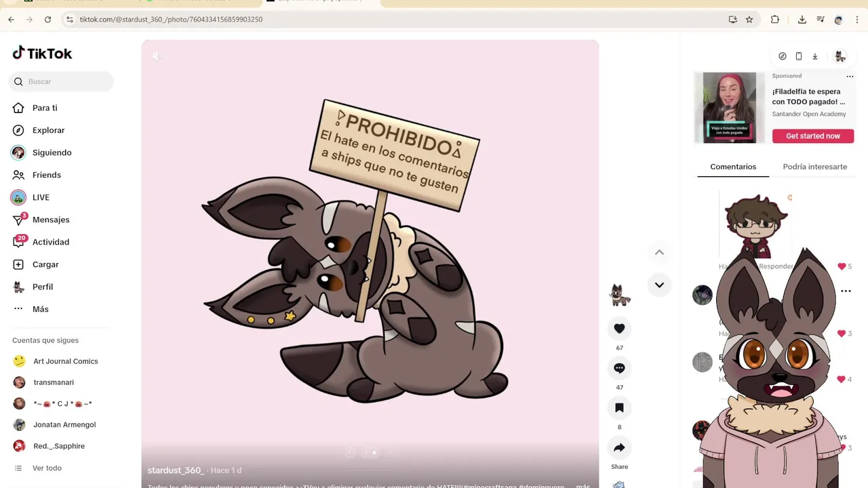Switch to the Podría interesarte tab
The image size is (868, 488).
point(814,167)
